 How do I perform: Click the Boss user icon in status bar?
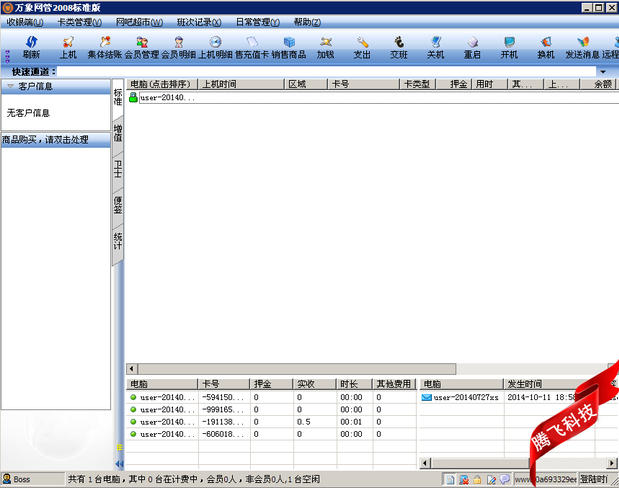[x=7, y=479]
